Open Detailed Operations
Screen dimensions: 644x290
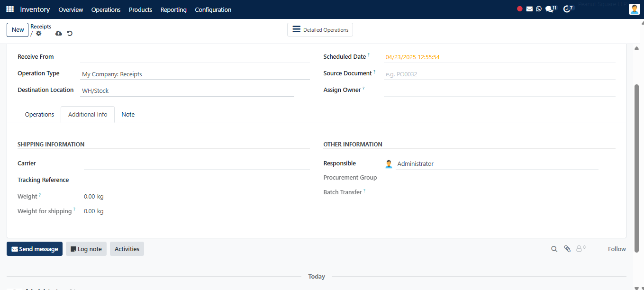click(x=320, y=30)
